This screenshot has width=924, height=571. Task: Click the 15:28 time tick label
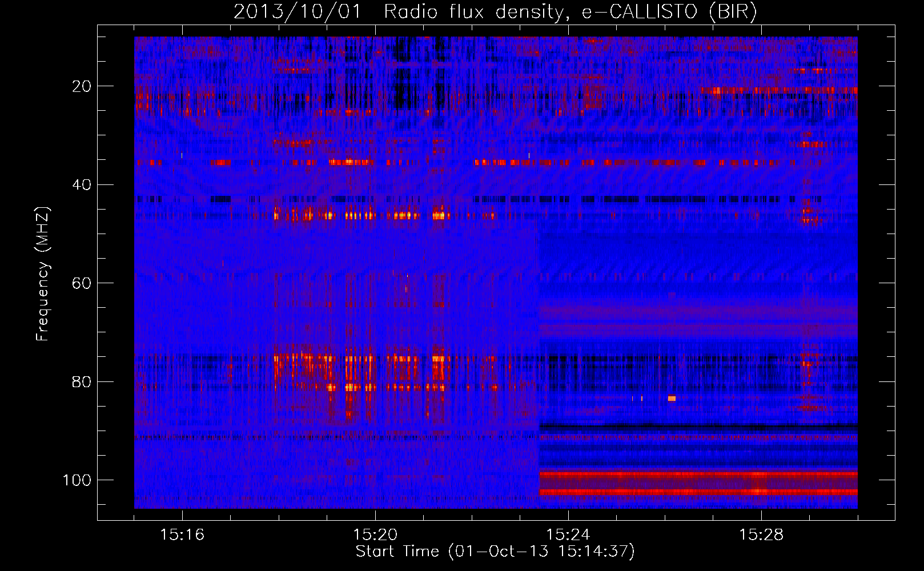(x=761, y=535)
